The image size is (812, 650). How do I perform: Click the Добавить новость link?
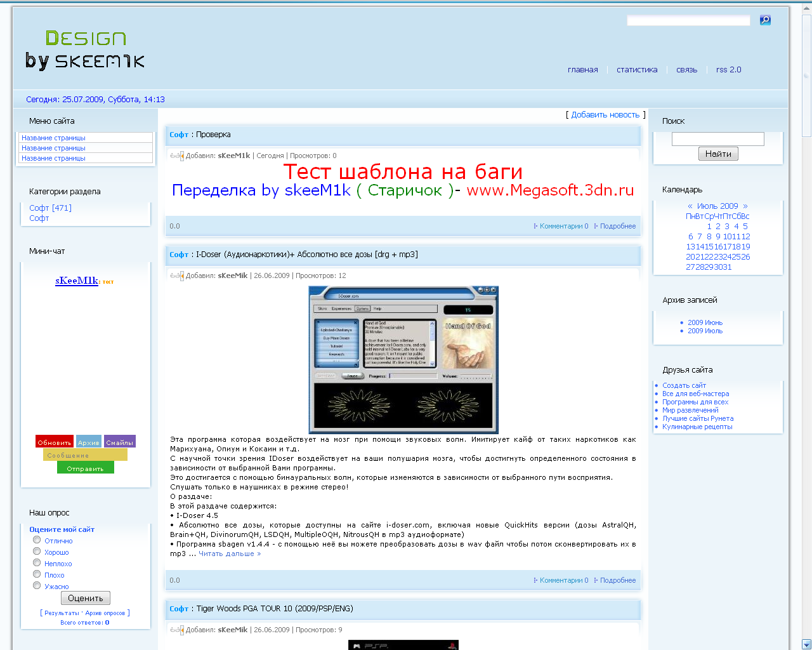[x=605, y=115]
